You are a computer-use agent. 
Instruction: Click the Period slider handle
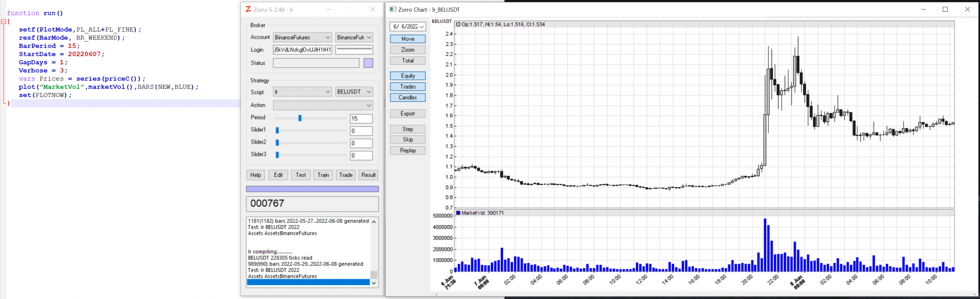pos(300,118)
